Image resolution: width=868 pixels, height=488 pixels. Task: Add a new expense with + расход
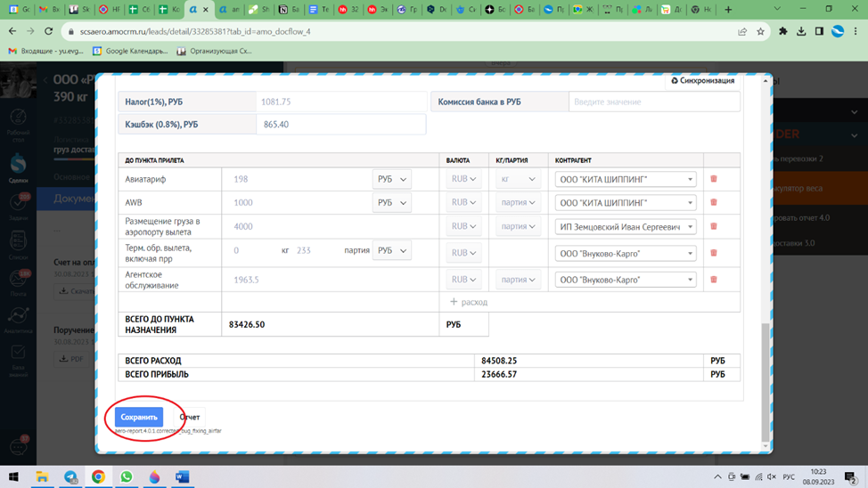pos(469,302)
